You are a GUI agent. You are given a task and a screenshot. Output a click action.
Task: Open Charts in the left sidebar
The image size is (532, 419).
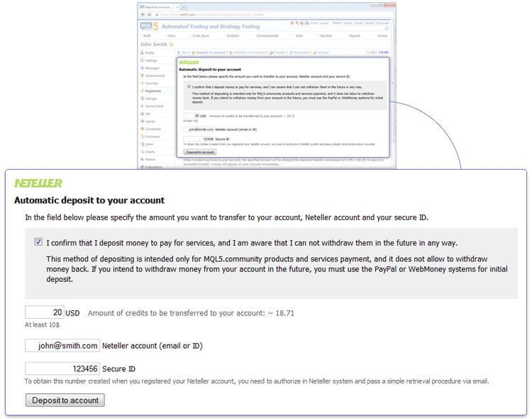tap(150, 151)
